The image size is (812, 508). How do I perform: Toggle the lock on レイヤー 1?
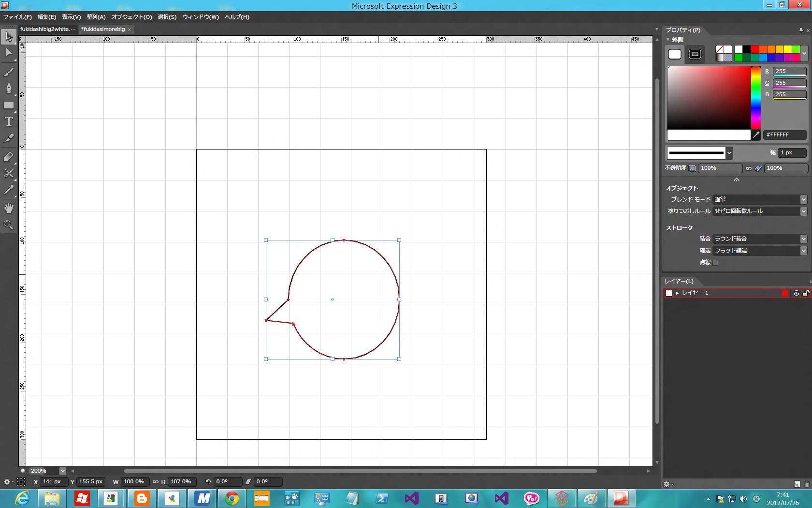(x=806, y=293)
